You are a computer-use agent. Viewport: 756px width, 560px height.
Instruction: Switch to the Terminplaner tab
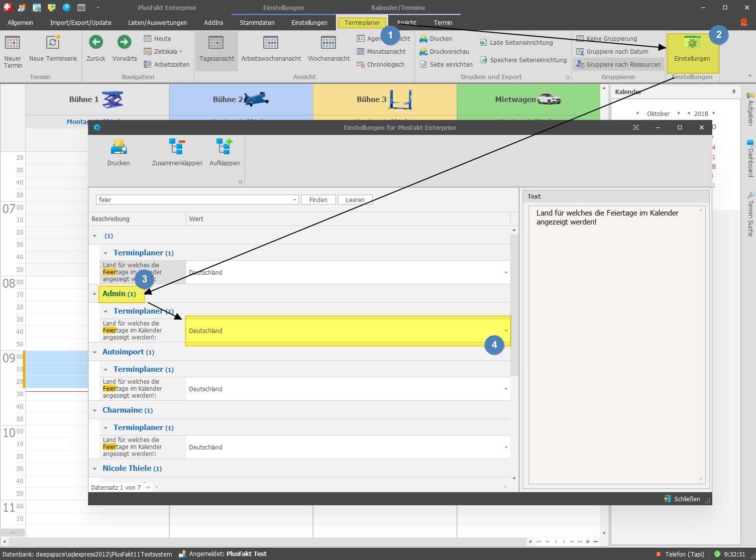tap(362, 22)
